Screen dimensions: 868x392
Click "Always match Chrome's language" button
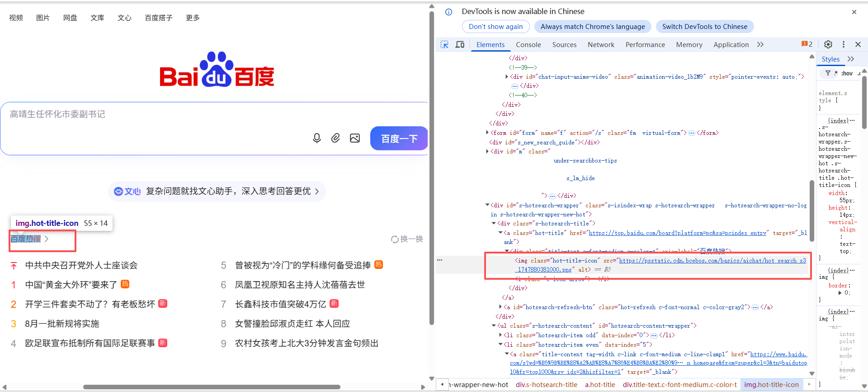[593, 27]
